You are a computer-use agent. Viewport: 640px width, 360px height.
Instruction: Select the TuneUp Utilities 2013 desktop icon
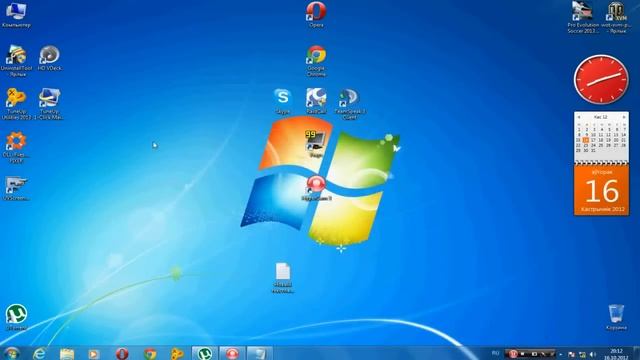[16, 104]
